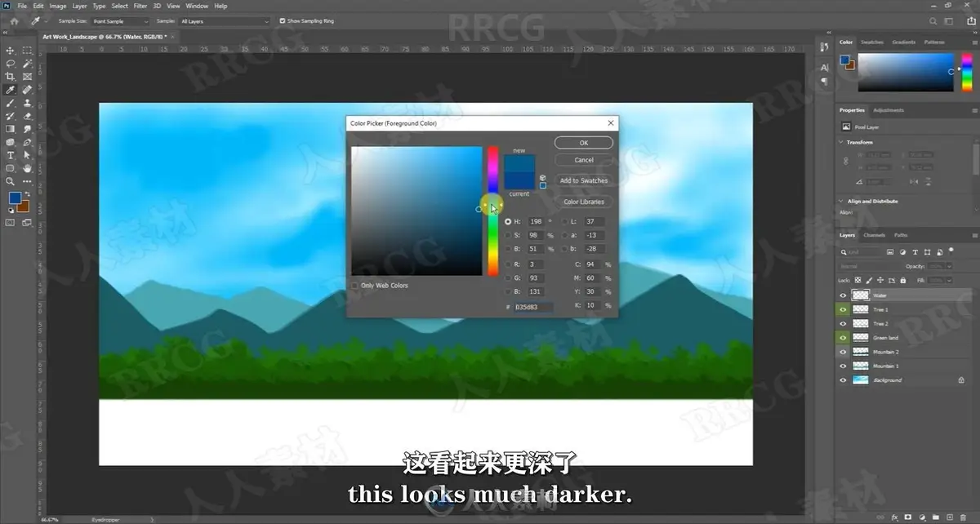Open the Sample Size dropdown
This screenshot has height=524, width=980.
pos(120,21)
